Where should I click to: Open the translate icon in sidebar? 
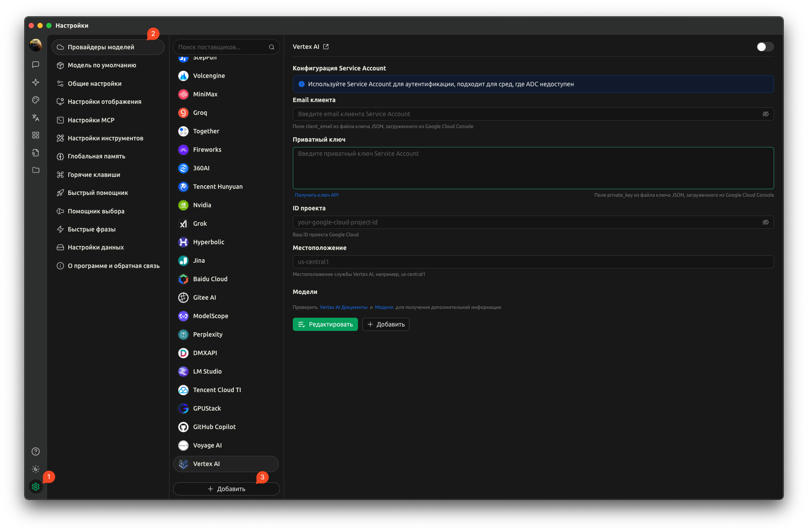point(36,117)
